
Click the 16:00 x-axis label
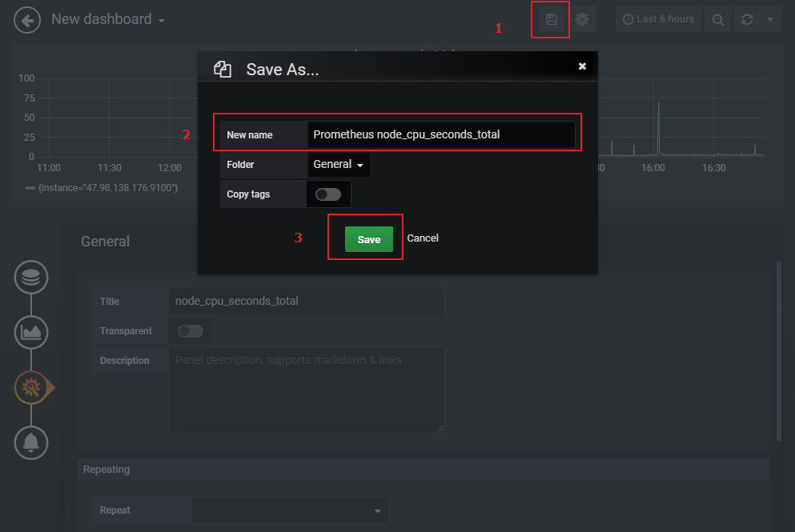click(653, 168)
